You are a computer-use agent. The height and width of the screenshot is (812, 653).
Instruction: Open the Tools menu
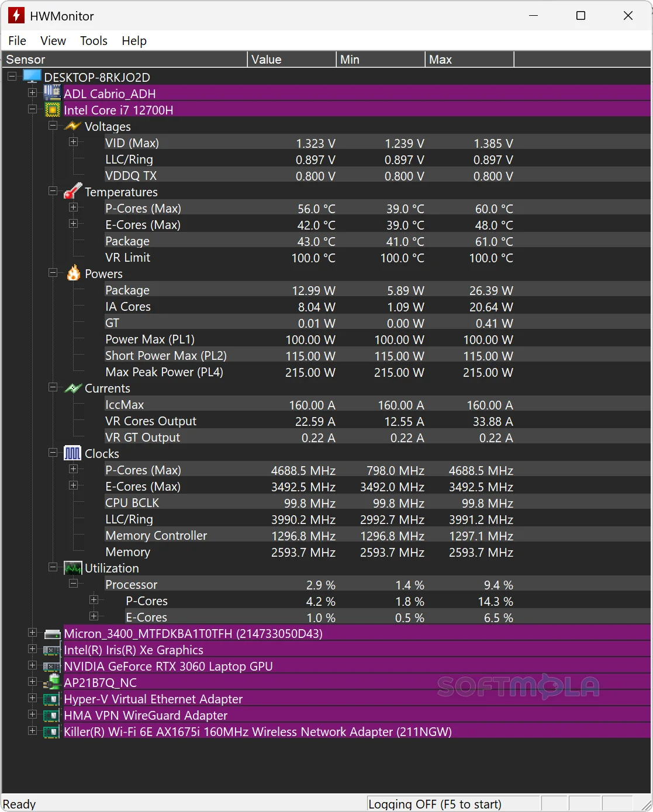click(94, 40)
